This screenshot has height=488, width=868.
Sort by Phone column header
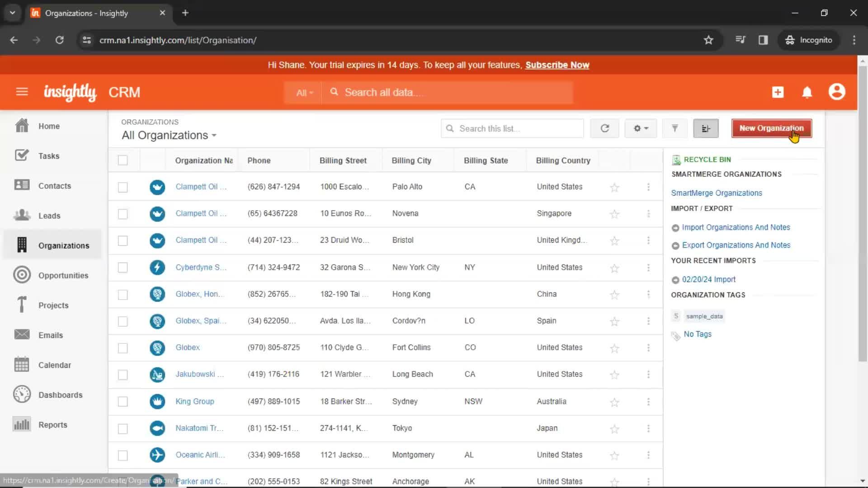click(259, 160)
